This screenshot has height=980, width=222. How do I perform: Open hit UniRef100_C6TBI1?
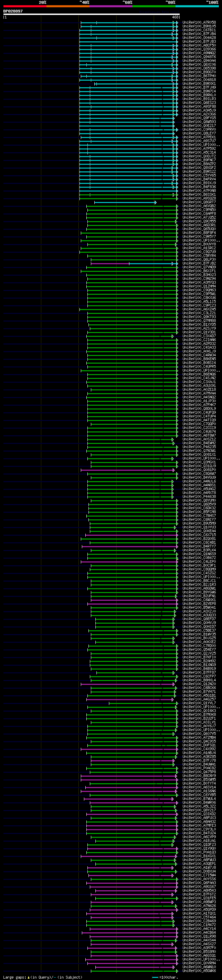point(199,30)
